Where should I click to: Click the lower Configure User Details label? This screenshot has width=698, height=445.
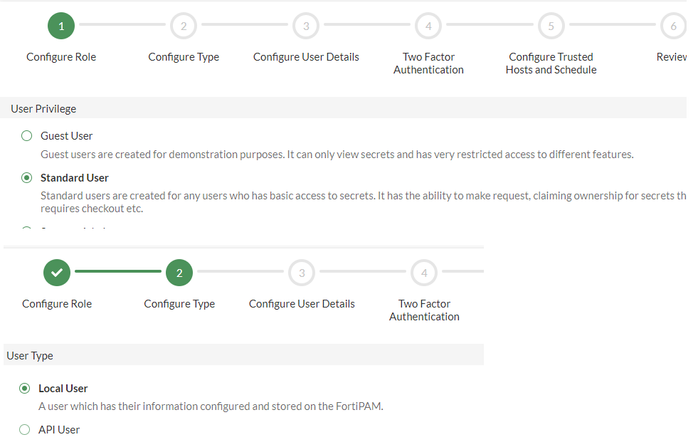point(301,304)
